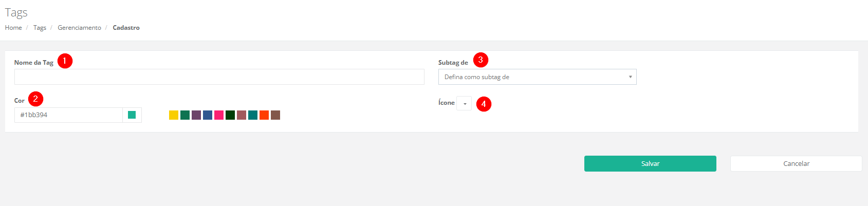Pick the darkest green color swatch
The image size is (868, 206).
[x=230, y=115]
